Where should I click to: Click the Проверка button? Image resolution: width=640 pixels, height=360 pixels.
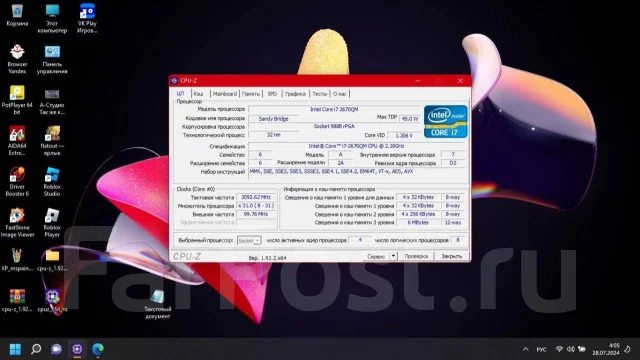click(416, 256)
